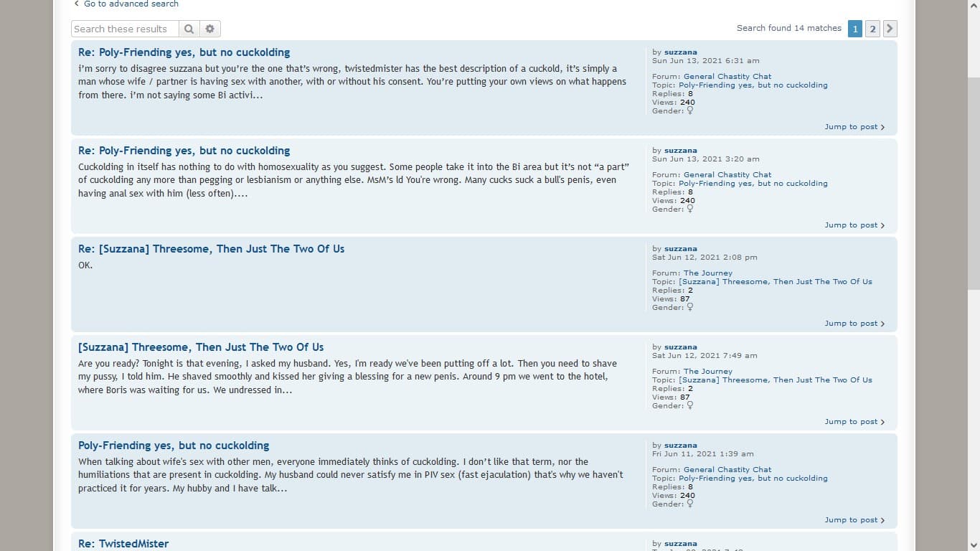The height and width of the screenshot is (551, 980).
Task: Open 'The Journey' forum link in third result
Action: [707, 273]
